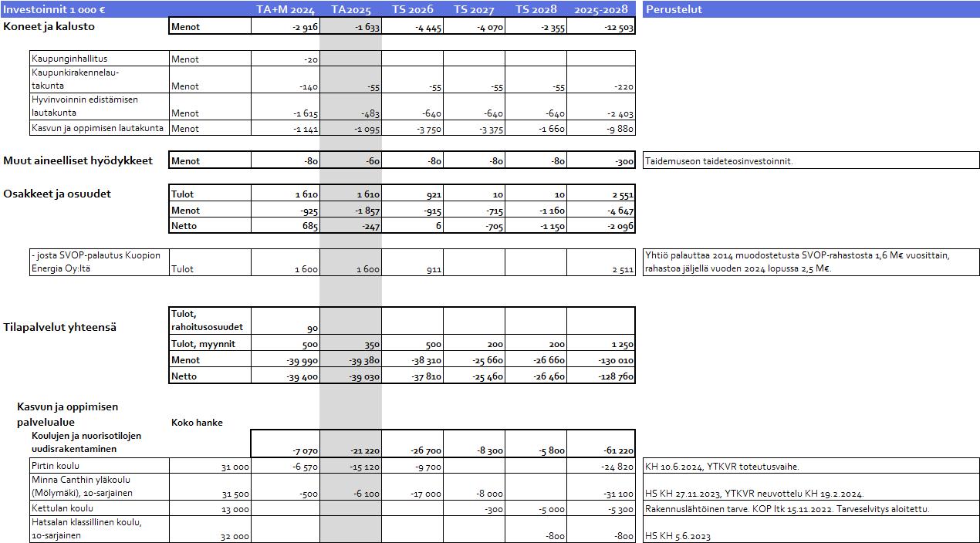This screenshot has width=980, height=543.
Task: Select the -1 857 expense cell
Action: point(350,210)
